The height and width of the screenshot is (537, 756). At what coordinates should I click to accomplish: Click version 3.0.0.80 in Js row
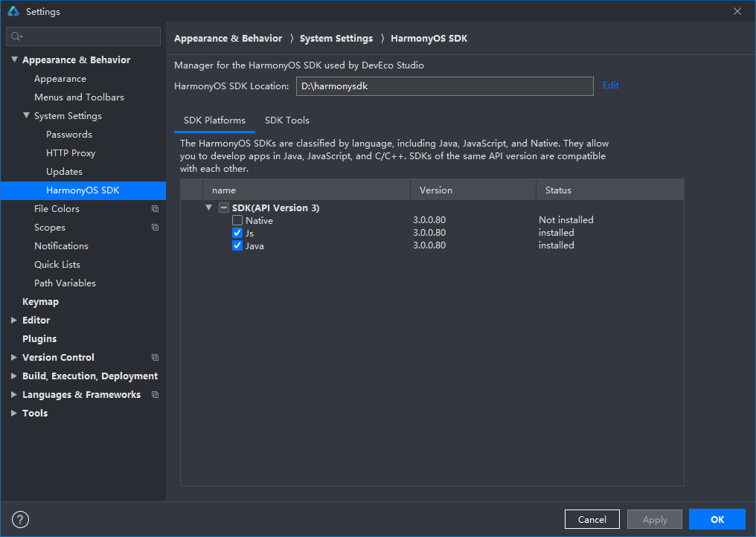tap(429, 232)
